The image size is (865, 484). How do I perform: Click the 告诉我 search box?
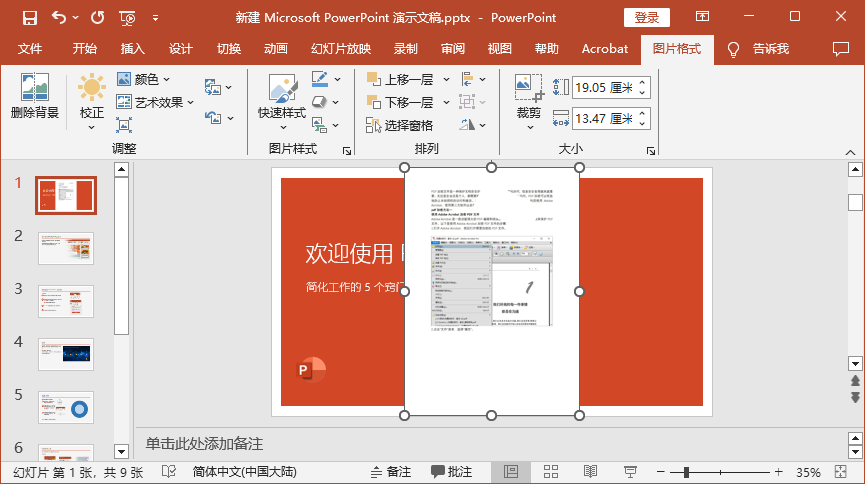(771, 49)
